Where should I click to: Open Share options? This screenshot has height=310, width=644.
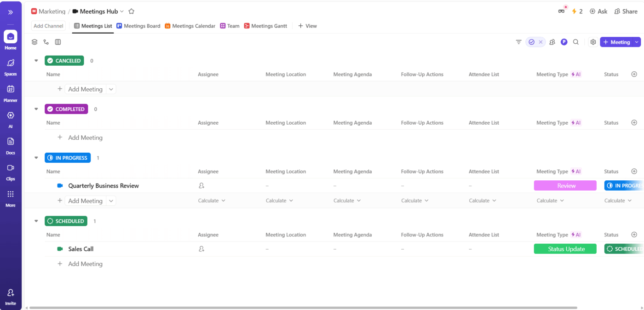click(626, 11)
